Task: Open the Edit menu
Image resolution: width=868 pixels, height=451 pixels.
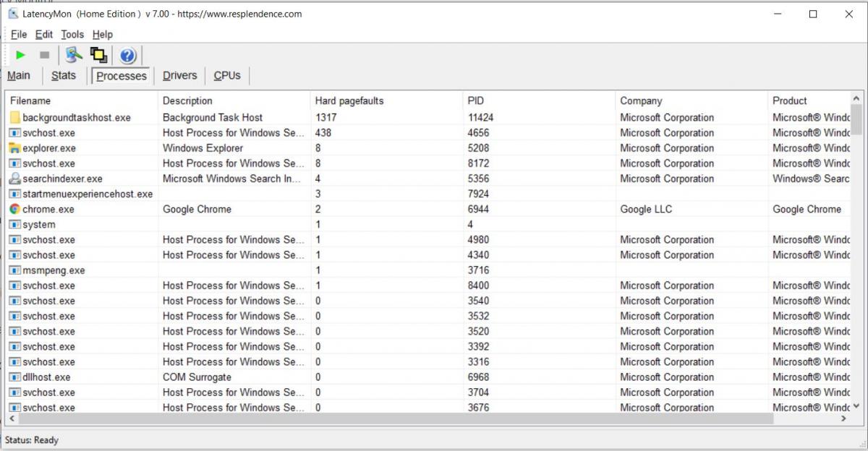Action: tap(44, 34)
